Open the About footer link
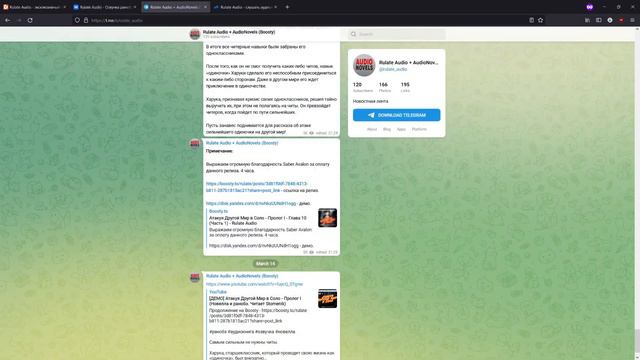Screen dimensions: 640x360 [x=372, y=129]
